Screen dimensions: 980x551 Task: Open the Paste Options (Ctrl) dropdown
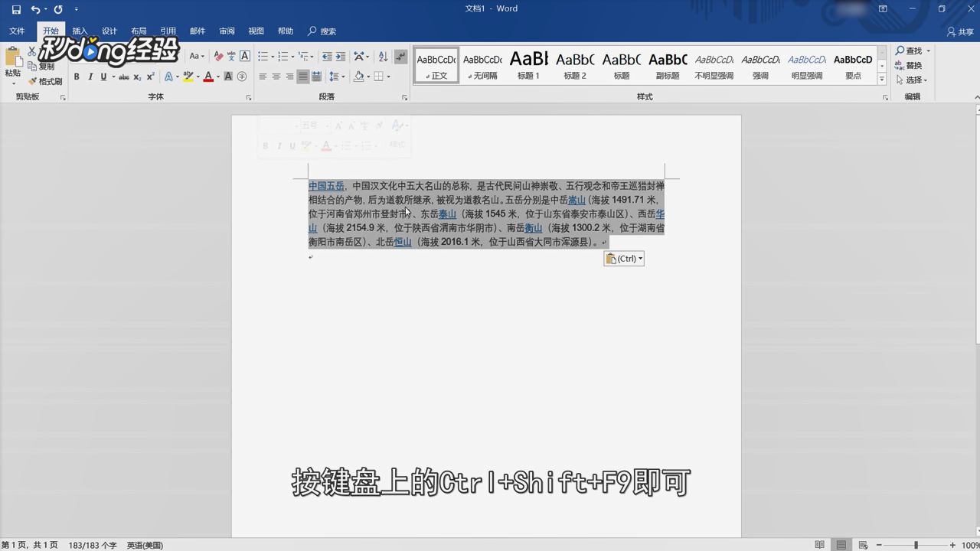click(623, 258)
